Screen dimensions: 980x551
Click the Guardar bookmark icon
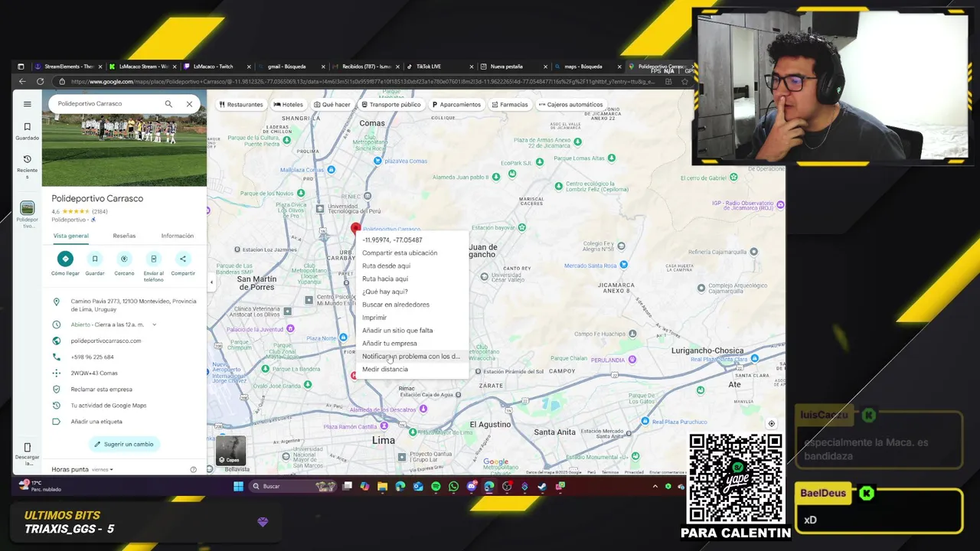pos(95,259)
